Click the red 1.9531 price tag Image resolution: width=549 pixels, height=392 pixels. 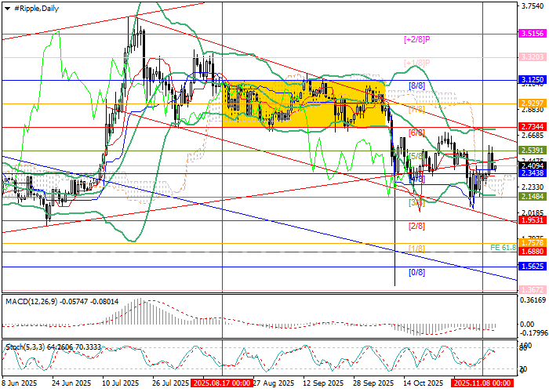pos(533,220)
